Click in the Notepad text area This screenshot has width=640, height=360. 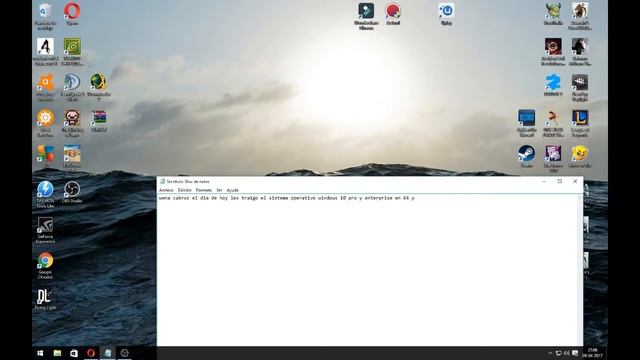(x=368, y=270)
